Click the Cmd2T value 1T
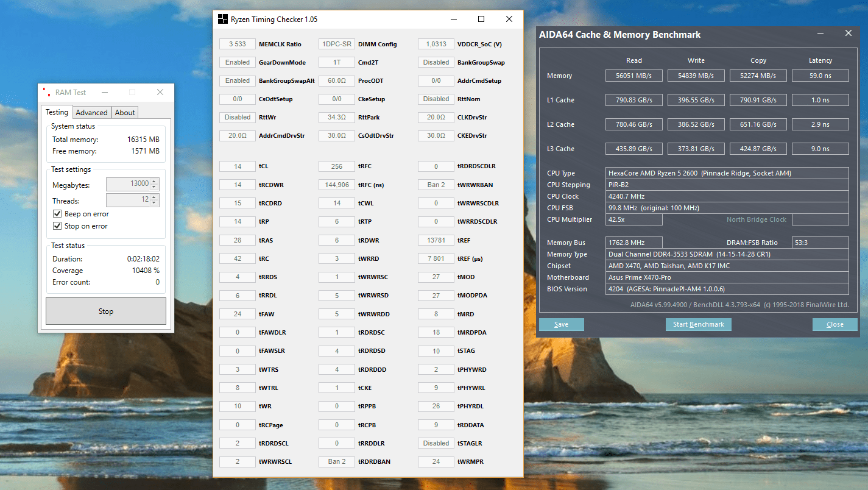Viewport: 868px width, 490px height. (x=337, y=62)
